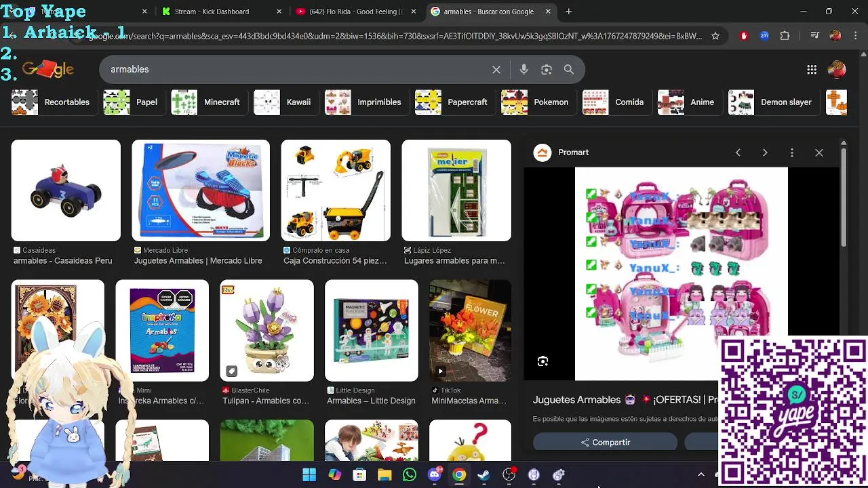The image size is (868, 488).
Task: Open the Promart source link in panel header
Action: click(561, 152)
